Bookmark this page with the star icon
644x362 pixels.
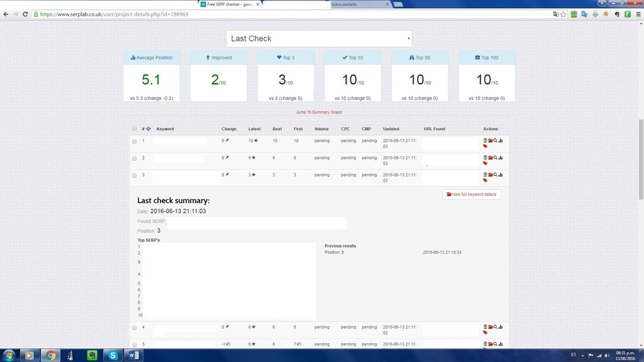pyautogui.click(x=563, y=14)
